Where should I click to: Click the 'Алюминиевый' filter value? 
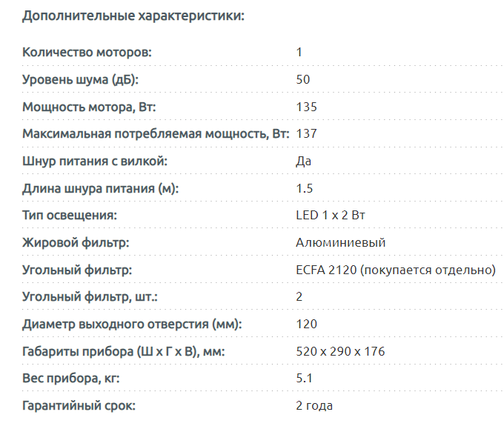pyautogui.click(x=340, y=242)
